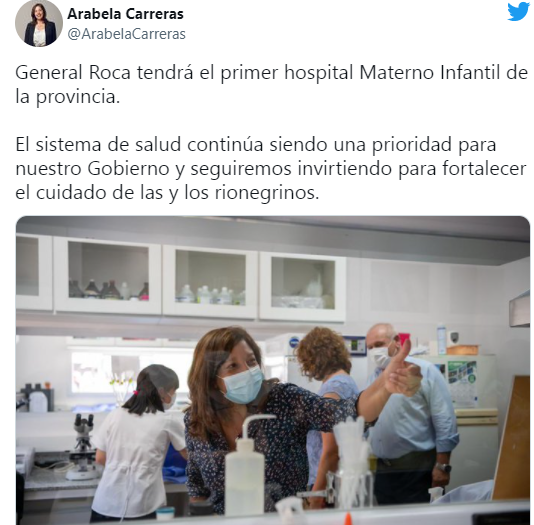The image size is (534, 525).
Task: Click the thumbs-up hand in the photo
Action: coord(404,372)
